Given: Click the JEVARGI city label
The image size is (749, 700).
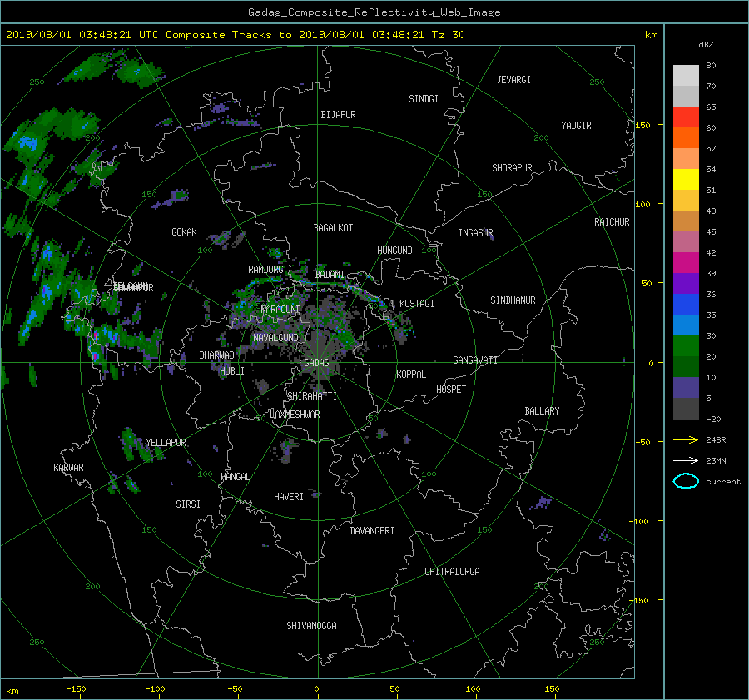Looking at the screenshot, I should pos(513,80).
